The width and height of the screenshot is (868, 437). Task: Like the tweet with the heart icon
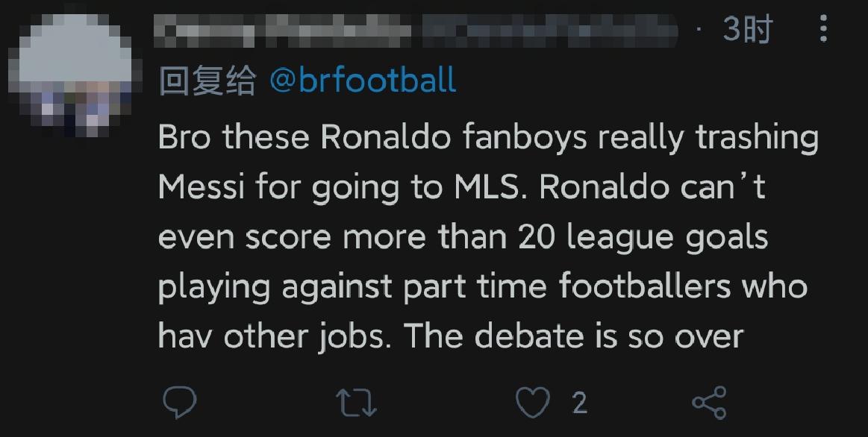(x=533, y=403)
